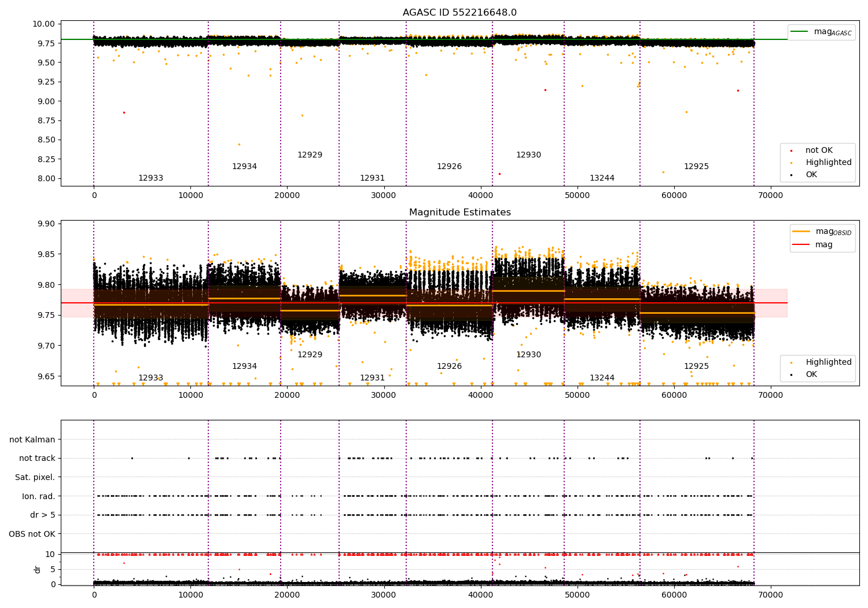868x608 pixels.
Task: Click label 12933 in the Magnitude Estimates plot
Action: pyautogui.click(x=150, y=378)
